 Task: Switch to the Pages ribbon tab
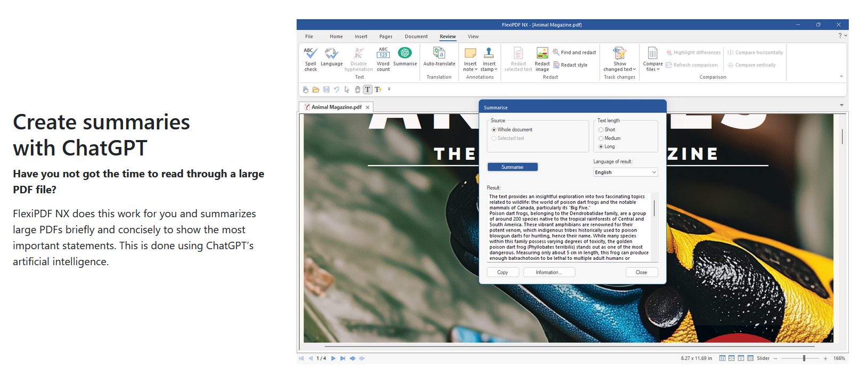386,37
